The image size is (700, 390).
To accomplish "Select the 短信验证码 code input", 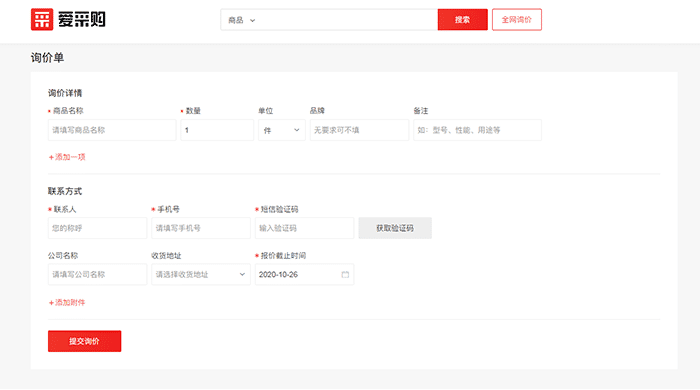I will pos(304,228).
